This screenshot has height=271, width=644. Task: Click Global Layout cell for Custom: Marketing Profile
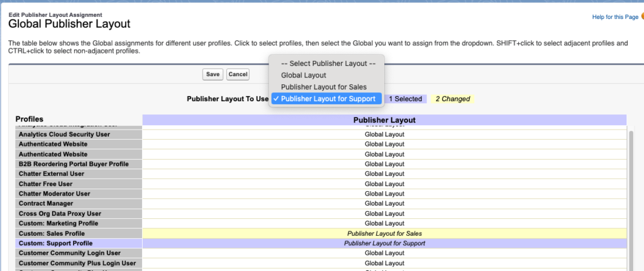pyautogui.click(x=384, y=223)
